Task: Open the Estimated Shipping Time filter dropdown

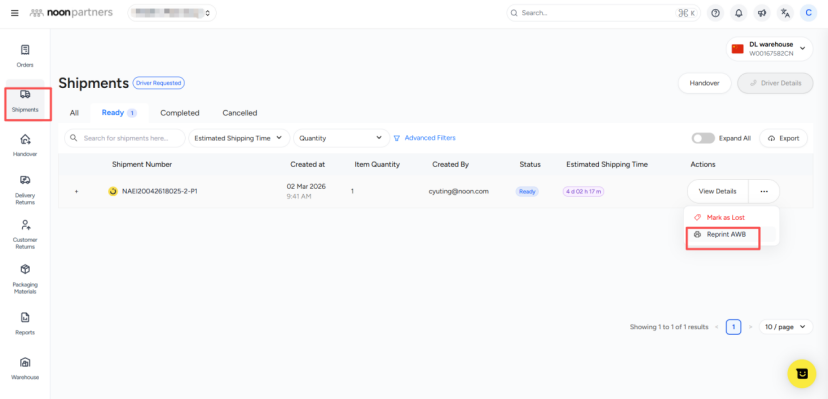Action: [x=239, y=138]
